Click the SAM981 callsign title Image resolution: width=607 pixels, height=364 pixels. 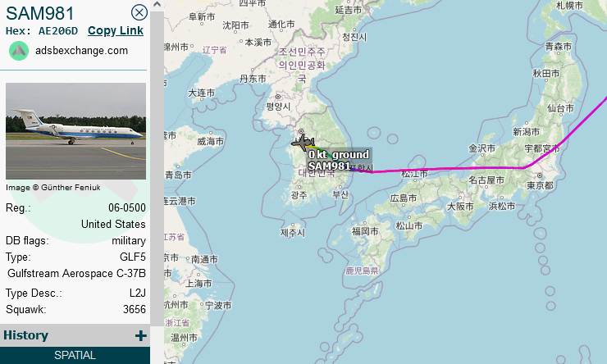40,13
